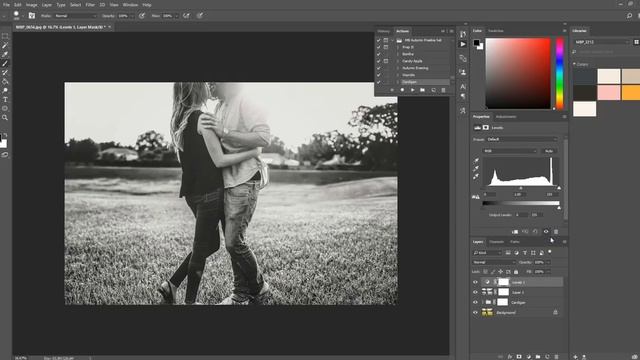640x360 pixels.
Task: Create new action set folder icon
Action: pos(422,90)
